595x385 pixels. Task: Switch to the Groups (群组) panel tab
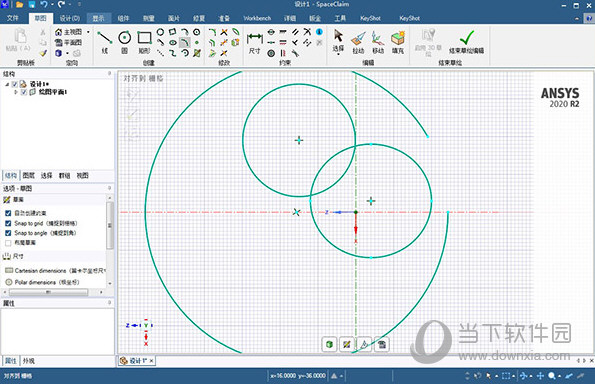(65, 175)
